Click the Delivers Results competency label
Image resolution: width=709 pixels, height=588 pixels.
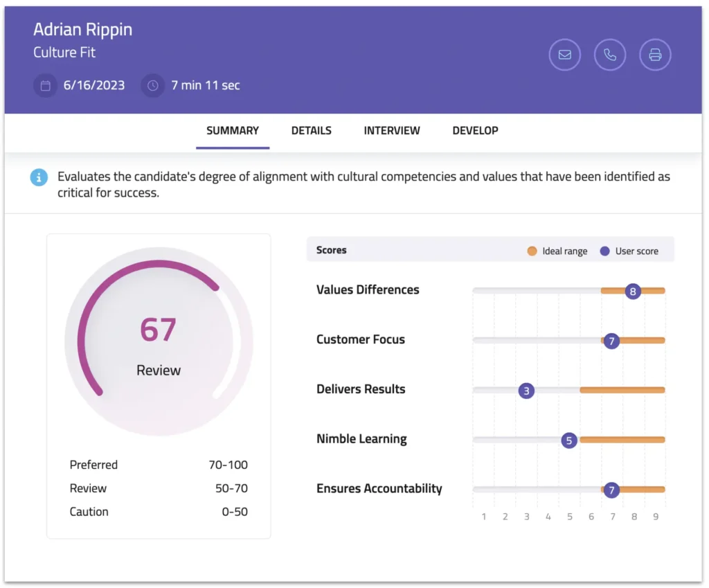point(361,389)
